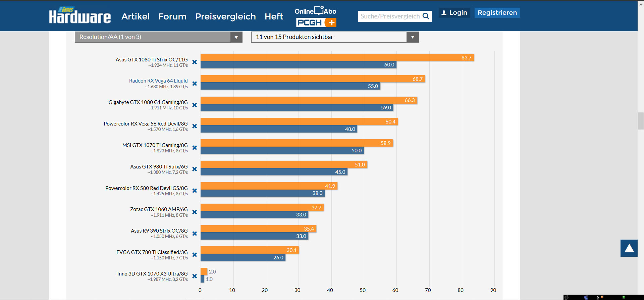This screenshot has width=644, height=300.
Task: Remove Zotac GTX 1060 AMP entry
Action: click(x=195, y=212)
